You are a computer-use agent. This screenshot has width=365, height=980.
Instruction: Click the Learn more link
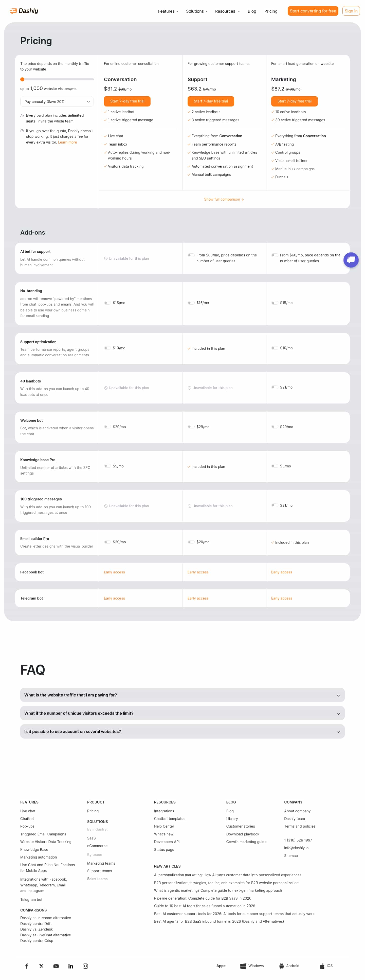(67, 142)
